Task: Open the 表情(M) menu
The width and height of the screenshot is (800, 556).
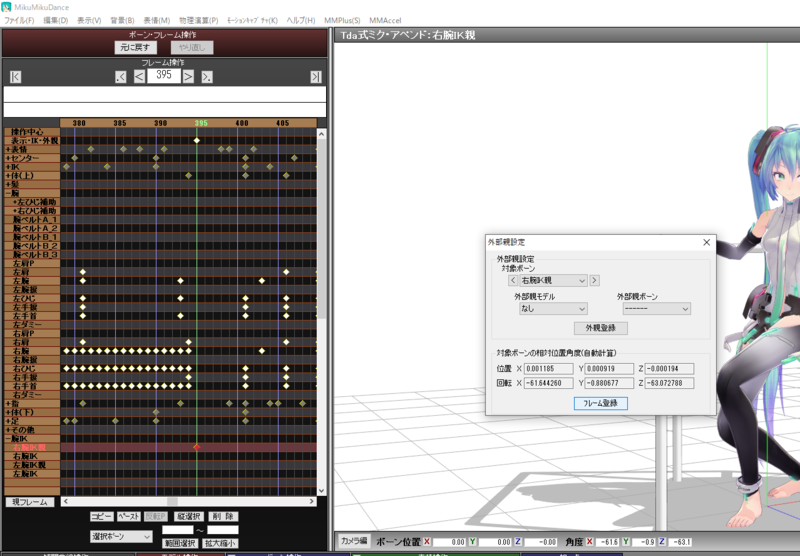Action: [x=157, y=20]
